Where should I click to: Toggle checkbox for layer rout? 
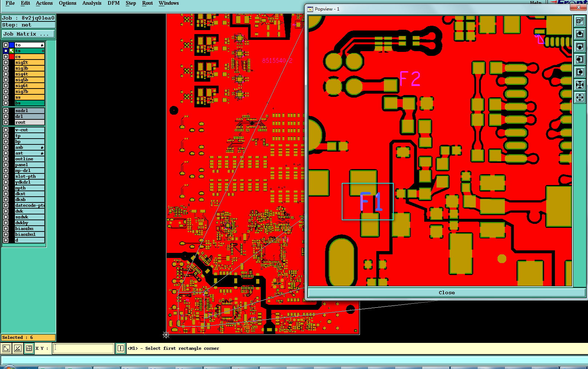click(6, 122)
